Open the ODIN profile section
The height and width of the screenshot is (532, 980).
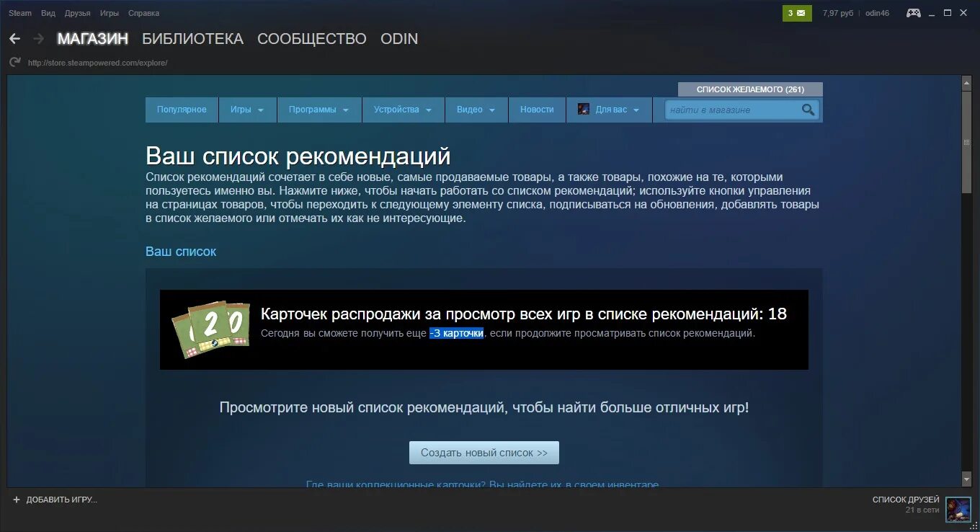point(399,39)
